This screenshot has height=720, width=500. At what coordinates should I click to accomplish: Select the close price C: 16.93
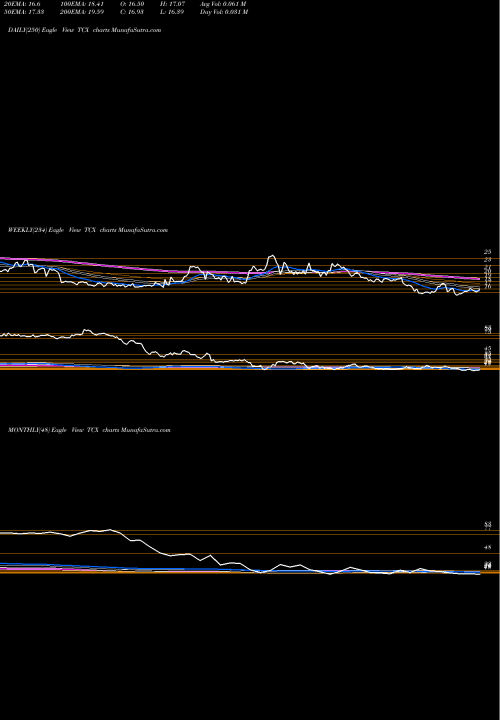tap(134, 12)
